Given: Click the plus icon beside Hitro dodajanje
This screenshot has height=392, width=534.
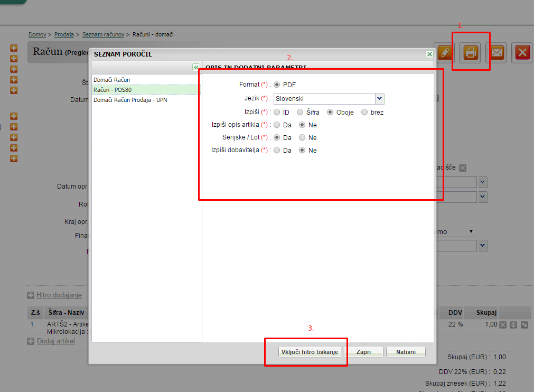Looking at the screenshot, I should pyautogui.click(x=31, y=295).
